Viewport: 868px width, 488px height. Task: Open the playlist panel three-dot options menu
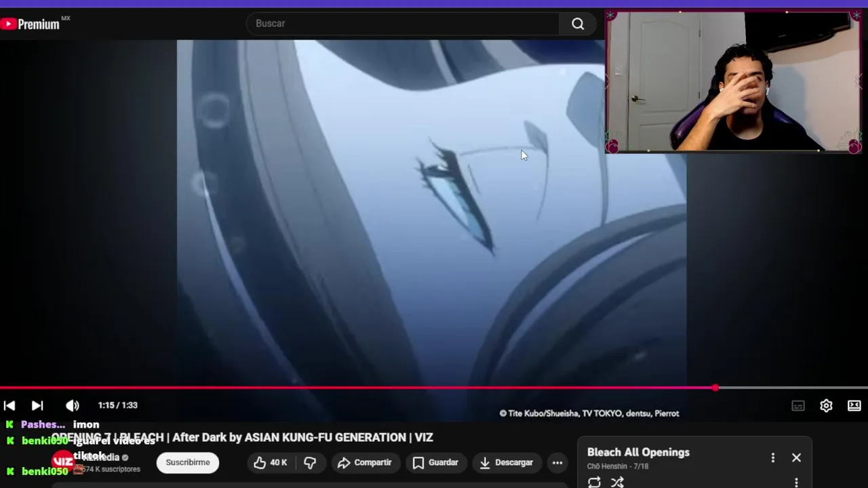click(772, 457)
